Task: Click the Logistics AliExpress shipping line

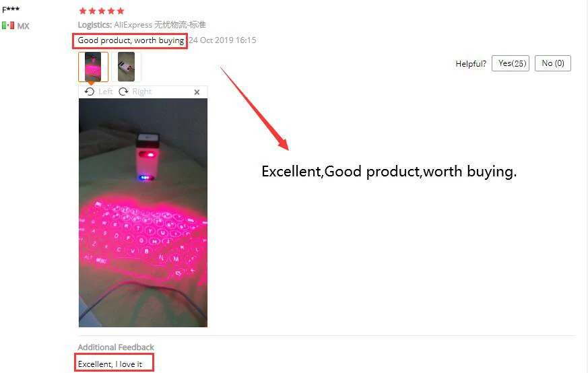Action: (x=141, y=25)
